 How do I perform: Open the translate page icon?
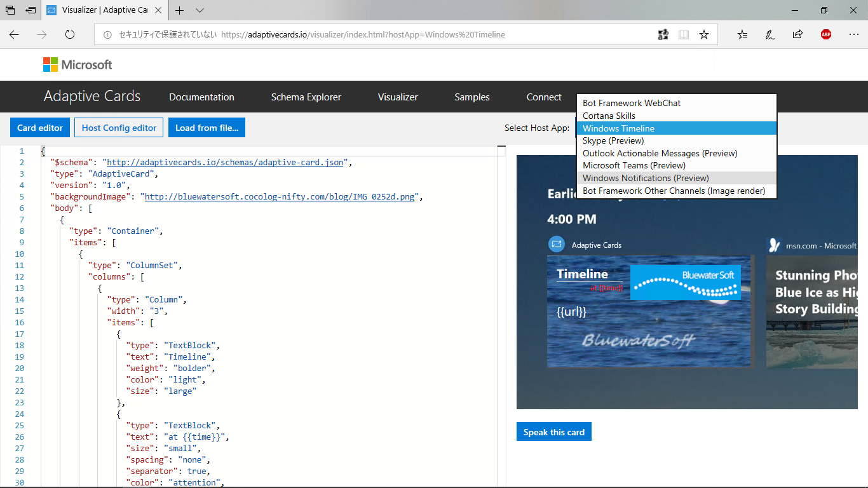(663, 35)
